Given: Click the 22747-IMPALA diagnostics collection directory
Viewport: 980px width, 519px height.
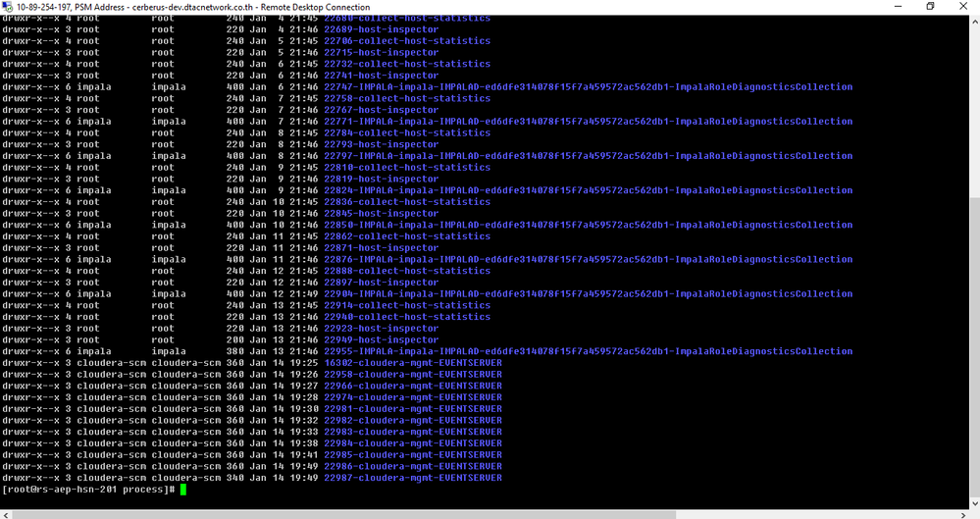Looking at the screenshot, I should point(589,87).
